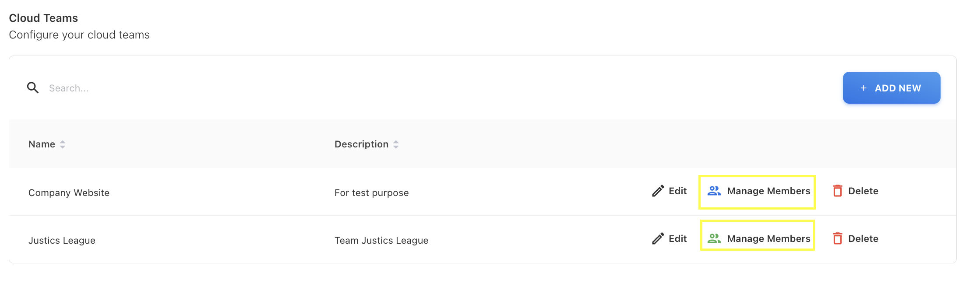Viewport: 980px width, 301px height.
Task: Toggle sort arrows beside Description column
Action: pyautogui.click(x=396, y=144)
